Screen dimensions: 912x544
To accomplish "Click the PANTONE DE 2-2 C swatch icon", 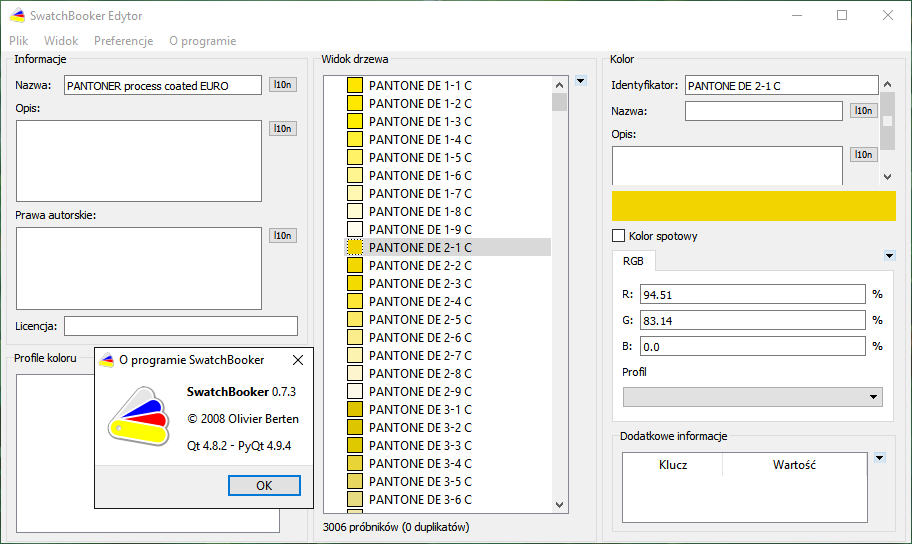I will pos(355,266).
